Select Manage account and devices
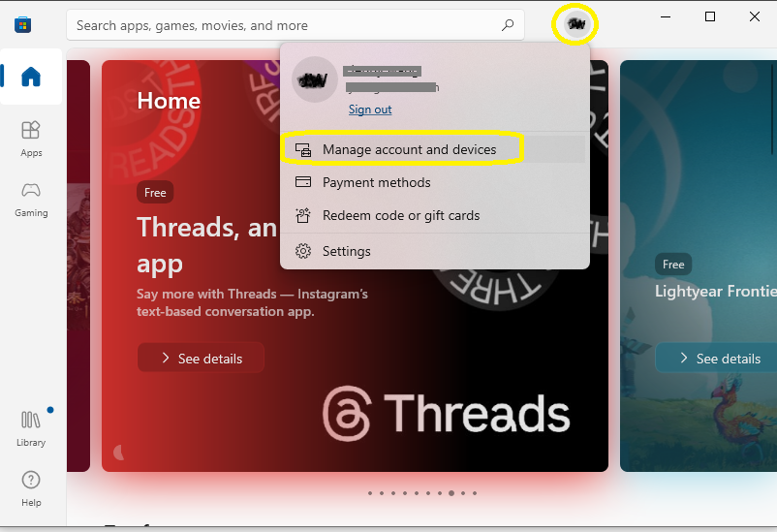This screenshot has height=532, width=777. click(x=435, y=149)
